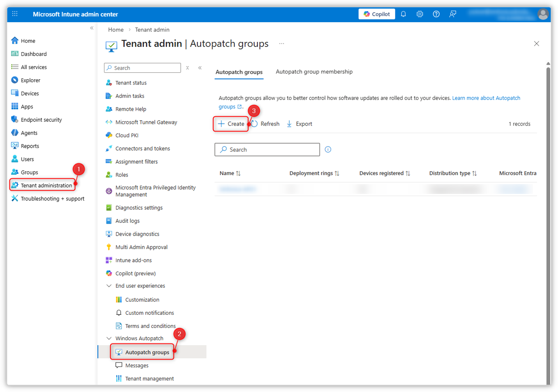The height and width of the screenshot is (392, 558).
Task: Collapse the End user experiences section
Action: (x=109, y=286)
